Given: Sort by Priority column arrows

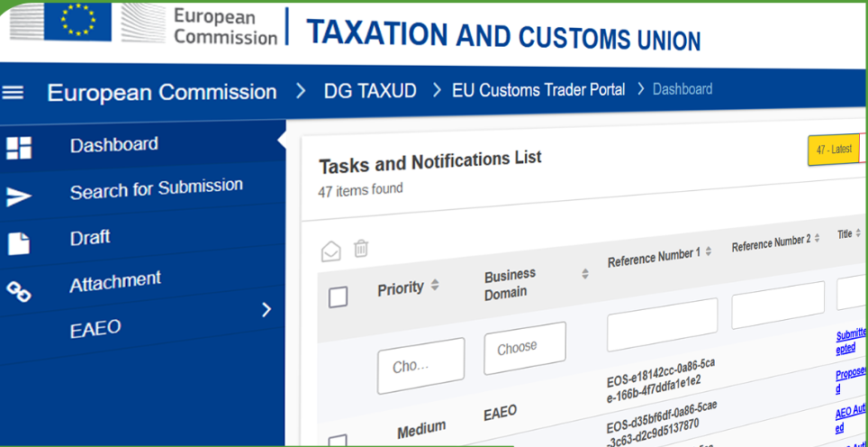Looking at the screenshot, I should tap(435, 285).
